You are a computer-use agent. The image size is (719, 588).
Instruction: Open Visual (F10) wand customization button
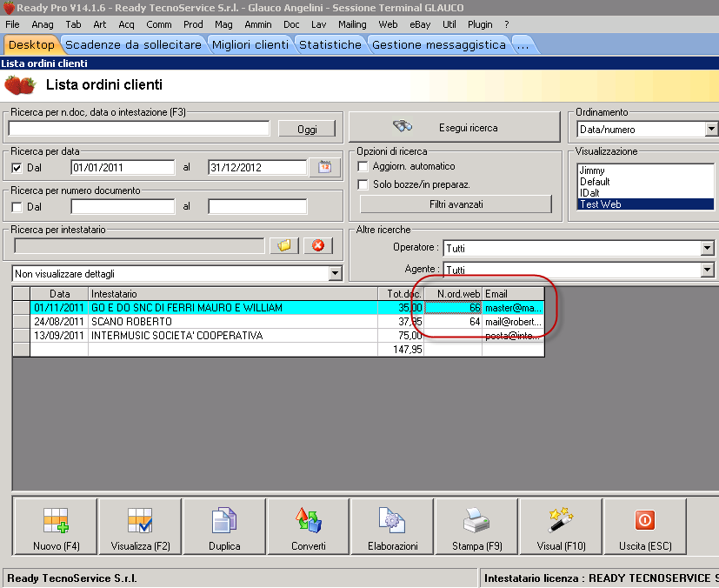tap(561, 526)
